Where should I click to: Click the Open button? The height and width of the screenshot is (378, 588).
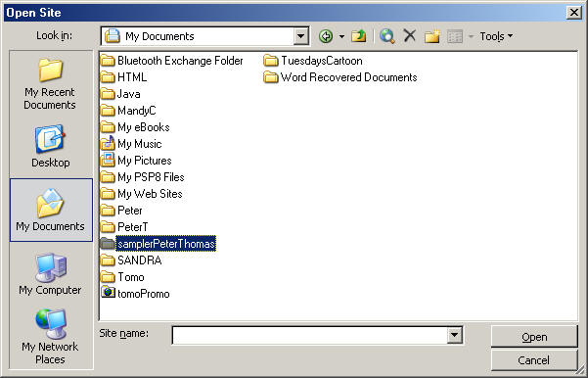[x=534, y=337]
